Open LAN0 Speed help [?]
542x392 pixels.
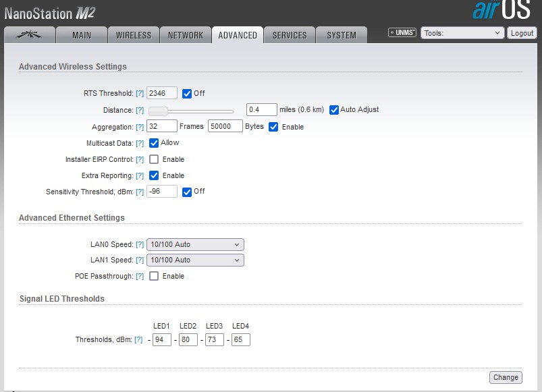click(140, 244)
